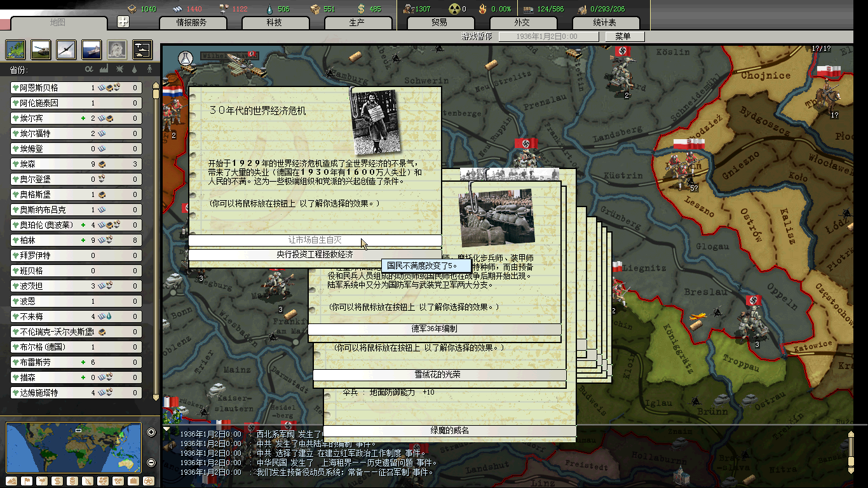The width and height of the screenshot is (868, 488).
Task: Open the naval units warship icon
Action: 92,49
